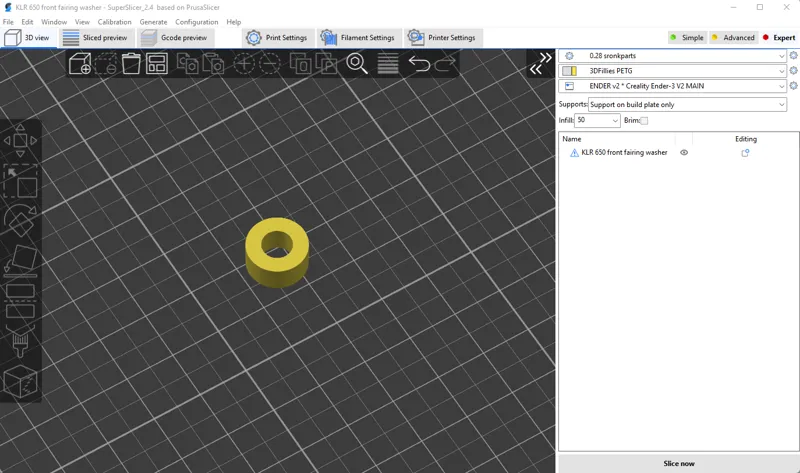Click the Copy icon in toolbar
The width and height of the screenshot is (800, 473).
tap(187, 64)
